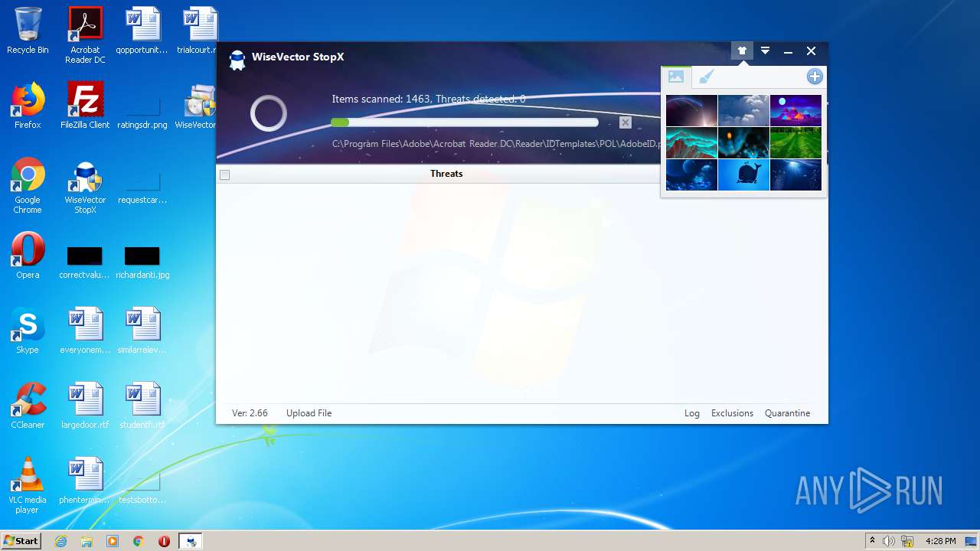
Task: Click the Threats column header
Action: click(x=446, y=174)
